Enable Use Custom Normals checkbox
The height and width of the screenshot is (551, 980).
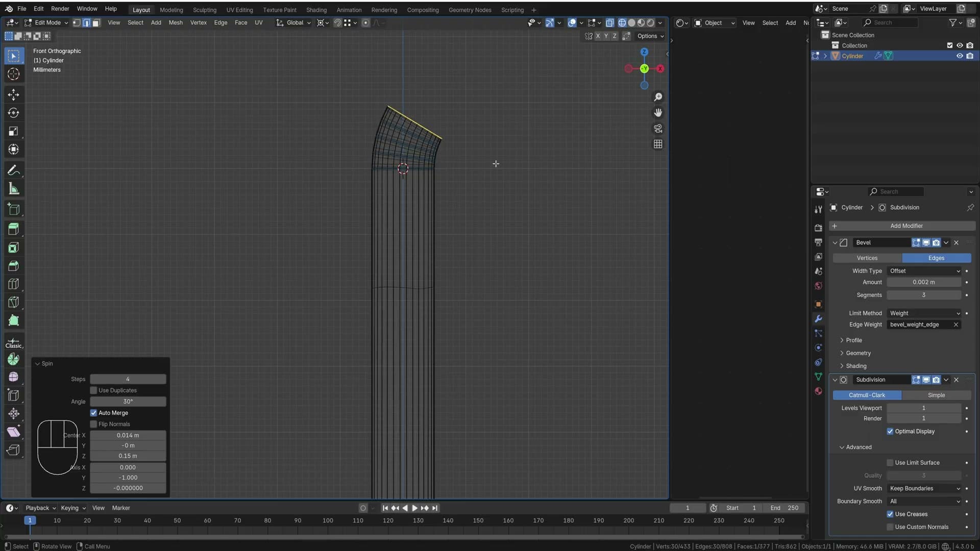pos(890,527)
